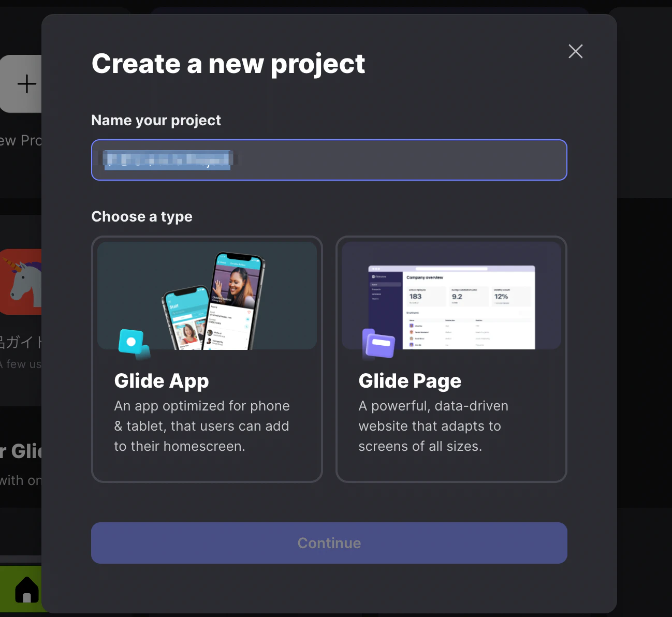Click the teal Glide App logo icon

pos(134,344)
